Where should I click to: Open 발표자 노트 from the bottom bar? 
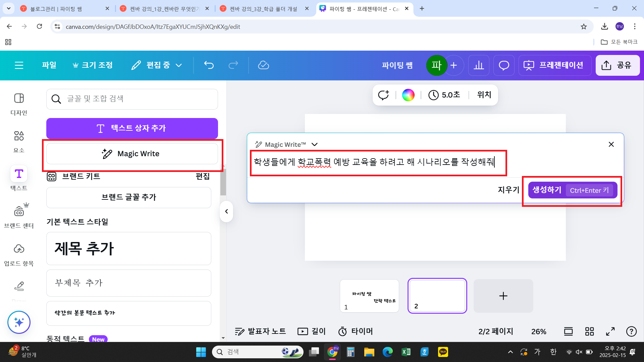pos(260,331)
